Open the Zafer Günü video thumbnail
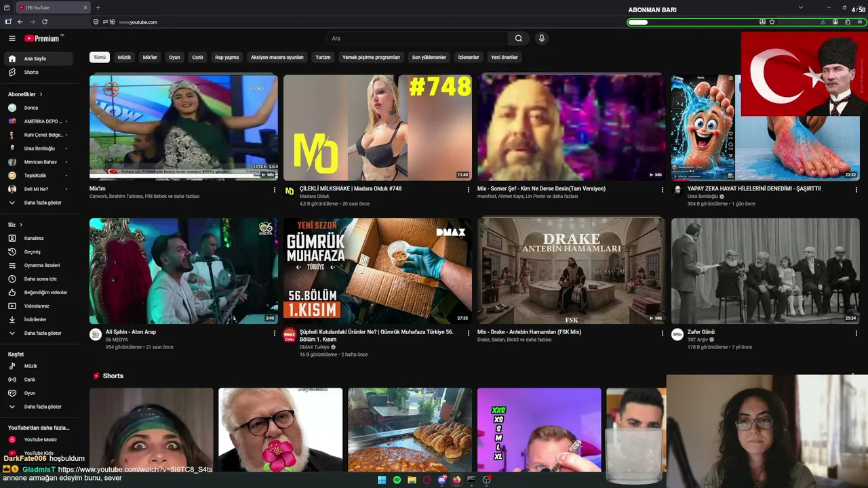This screenshot has height=488, width=868. [x=765, y=271]
